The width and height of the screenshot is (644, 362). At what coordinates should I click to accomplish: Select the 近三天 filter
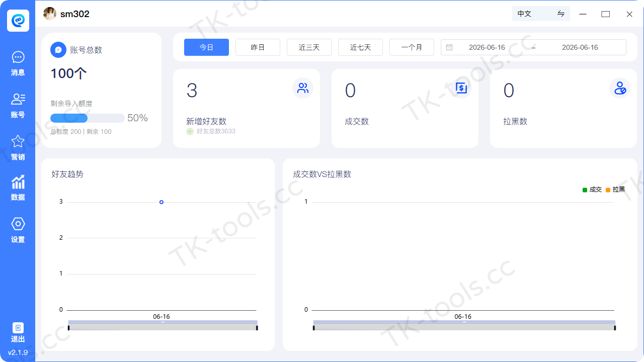(309, 47)
